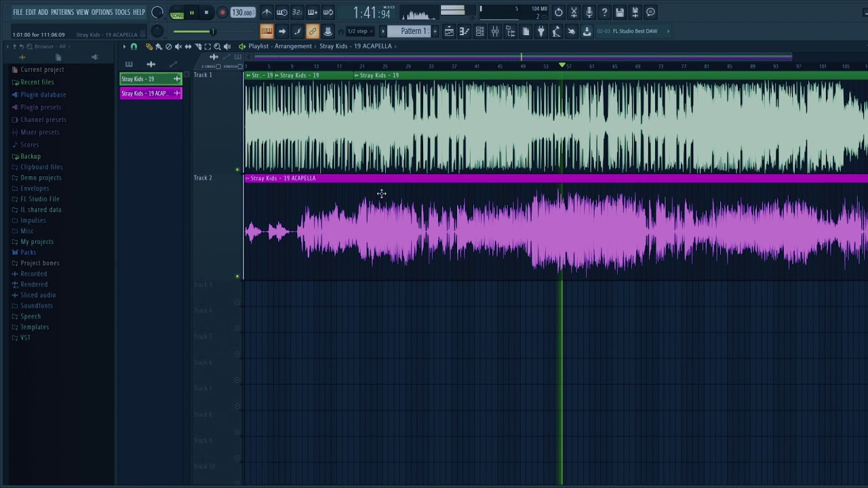Open the playlist options arrow menu

click(x=124, y=47)
